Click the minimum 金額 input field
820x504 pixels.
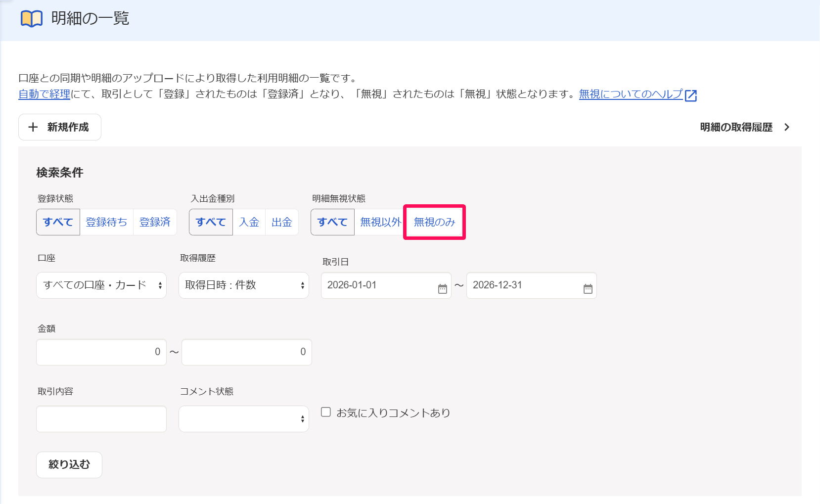[101, 352]
